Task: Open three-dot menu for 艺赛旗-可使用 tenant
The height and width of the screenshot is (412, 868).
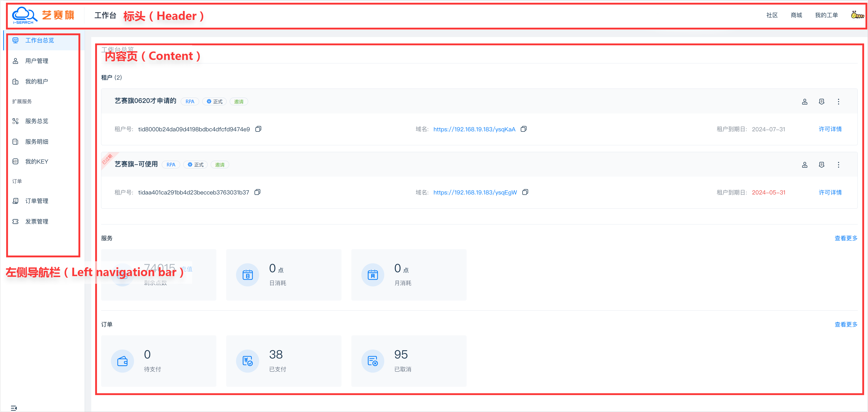Action: click(838, 164)
